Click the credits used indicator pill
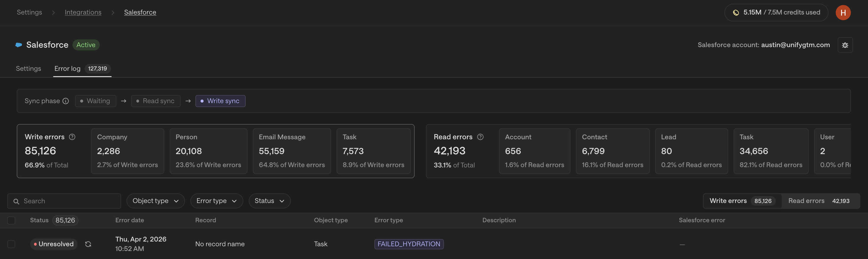The image size is (868, 259). coord(776,12)
